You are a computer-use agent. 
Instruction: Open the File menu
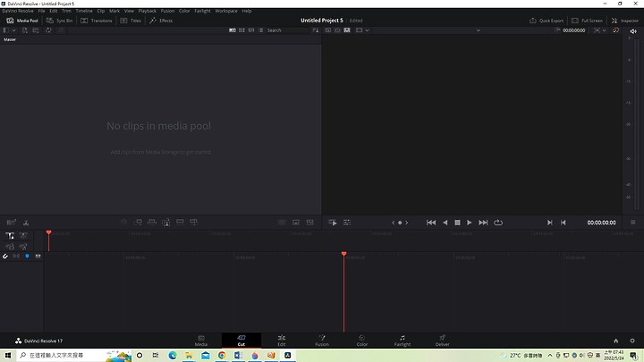click(41, 11)
